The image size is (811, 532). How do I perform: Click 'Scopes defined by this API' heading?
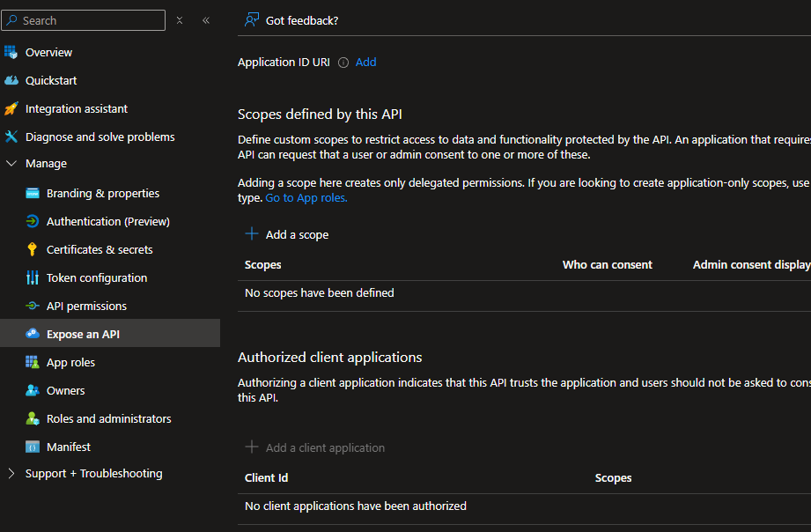coord(320,114)
